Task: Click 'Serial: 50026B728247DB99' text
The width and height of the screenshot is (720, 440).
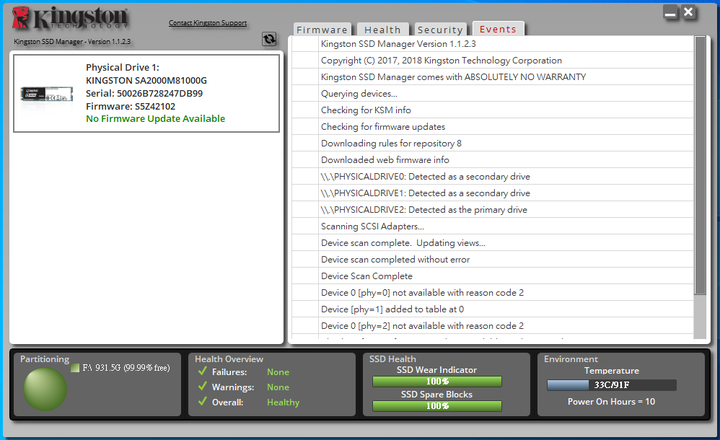Action: click(x=144, y=93)
